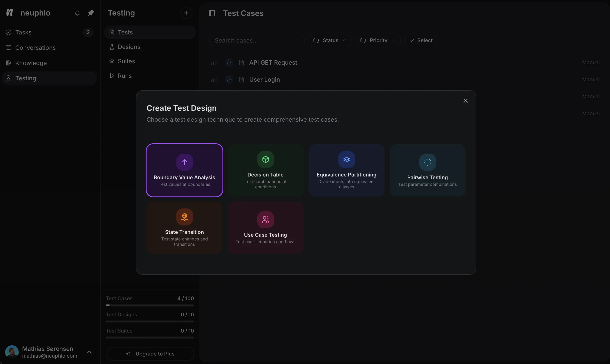The width and height of the screenshot is (610, 364).
Task: Click the Upgrade to Plus button
Action: (150, 353)
